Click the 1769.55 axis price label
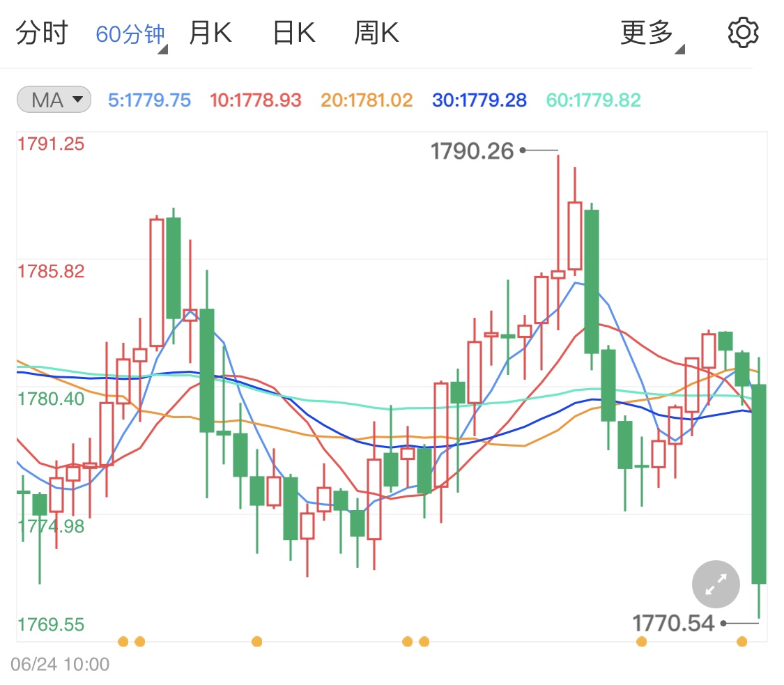This screenshot has width=784, height=685. point(51,624)
